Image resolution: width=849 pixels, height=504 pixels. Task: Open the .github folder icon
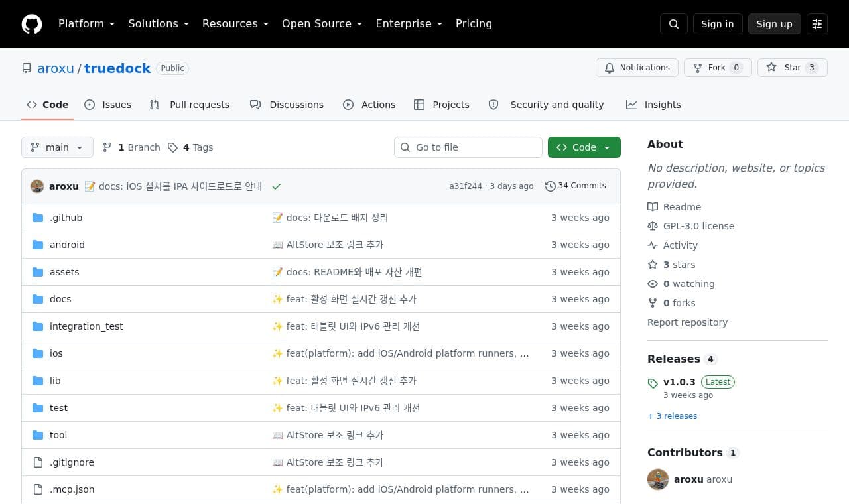pos(38,218)
